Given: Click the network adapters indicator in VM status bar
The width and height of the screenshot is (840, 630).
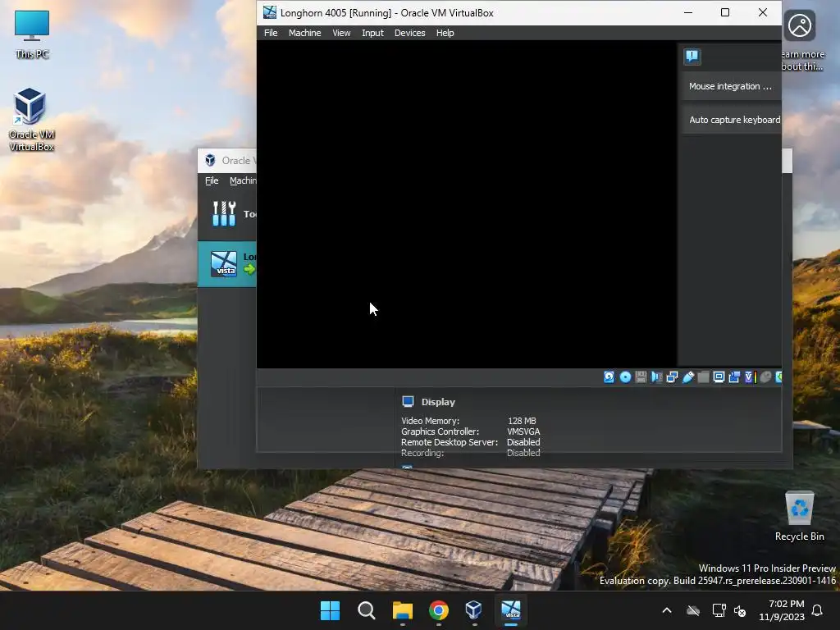Looking at the screenshot, I should pos(672,377).
